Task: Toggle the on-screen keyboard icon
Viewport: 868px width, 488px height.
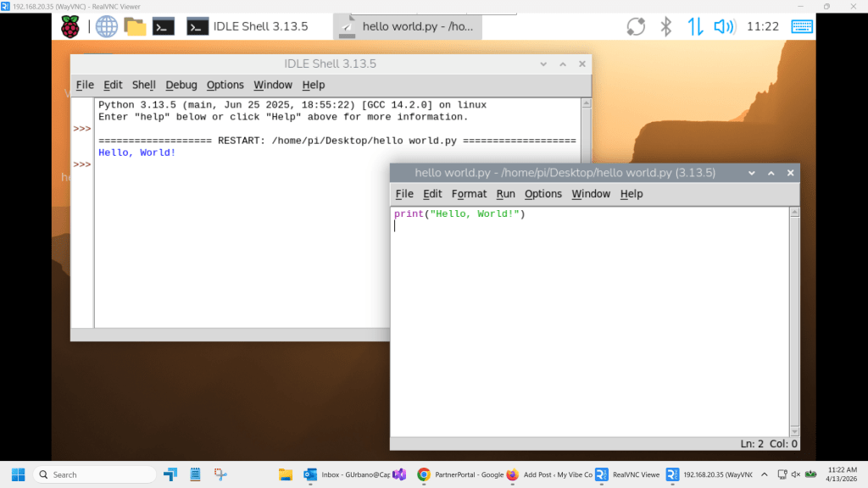Action: click(802, 26)
